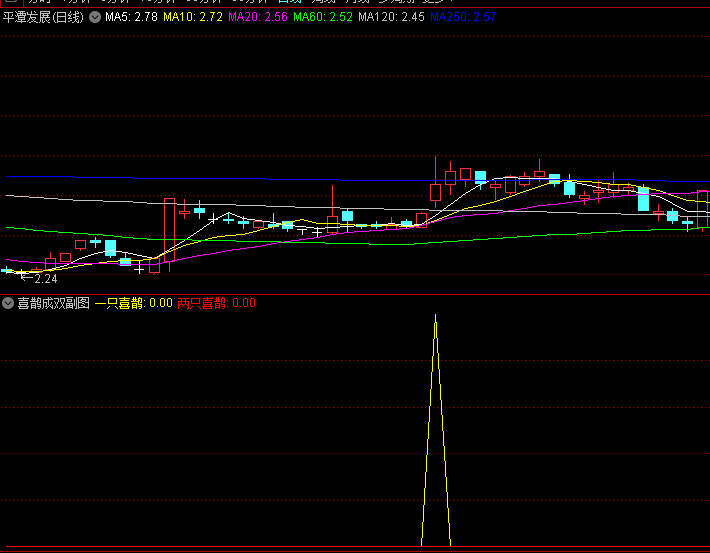Click the green MA60 value label
This screenshot has width=710, height=553.
pyautogui.click(x=322, y=17)
